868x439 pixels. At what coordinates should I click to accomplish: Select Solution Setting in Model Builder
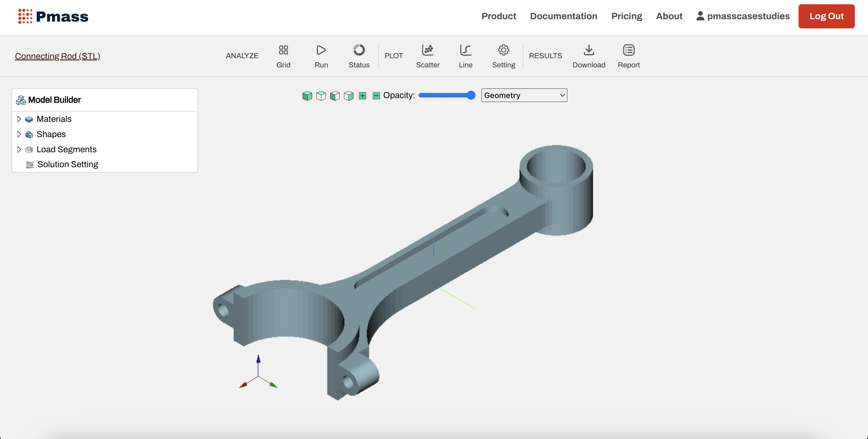[67, 164]
